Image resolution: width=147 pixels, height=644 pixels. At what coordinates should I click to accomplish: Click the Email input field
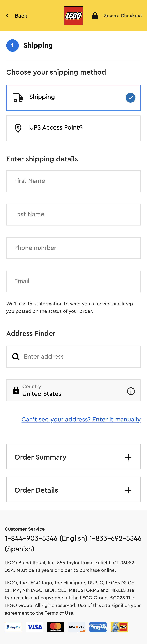(73, 282)
